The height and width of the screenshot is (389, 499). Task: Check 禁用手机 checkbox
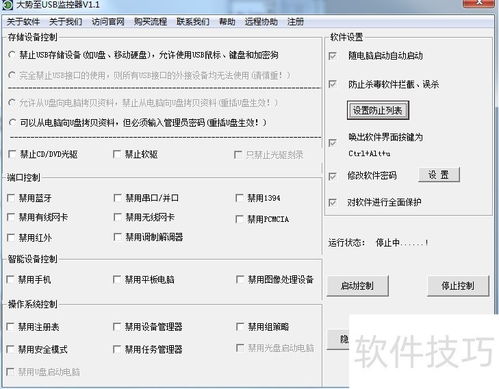click(10, 279)
